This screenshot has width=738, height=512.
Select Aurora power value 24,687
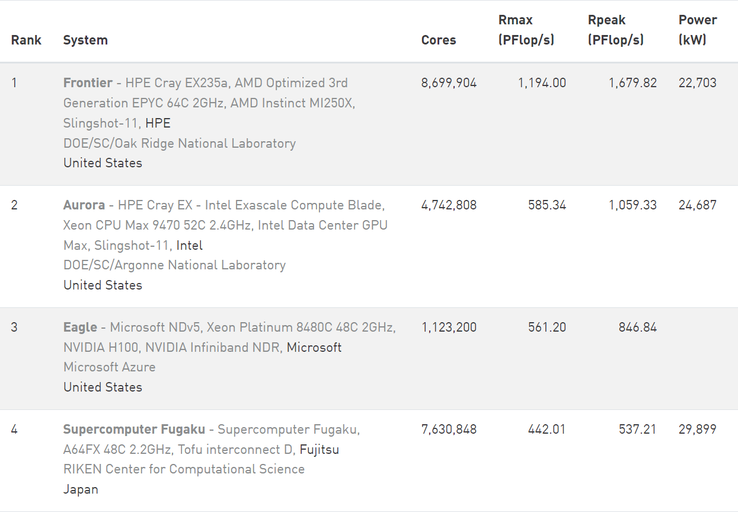697,205
